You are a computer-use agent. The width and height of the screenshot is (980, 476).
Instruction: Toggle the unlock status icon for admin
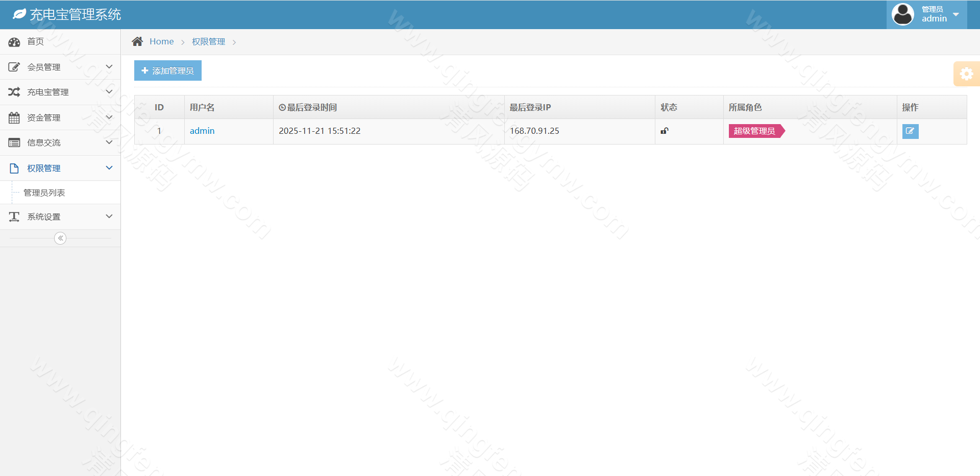(664, 131)
